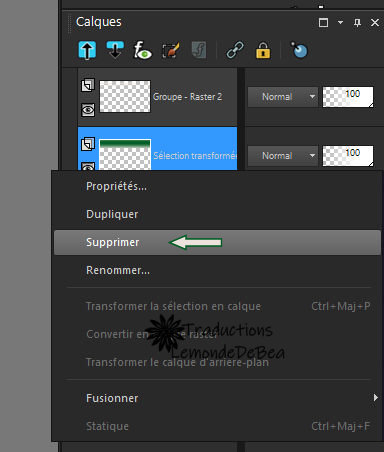Toggle visibility of the Sélection transformée layer
The width and height of the screenshot is (384, 452).
coord(88,166)
